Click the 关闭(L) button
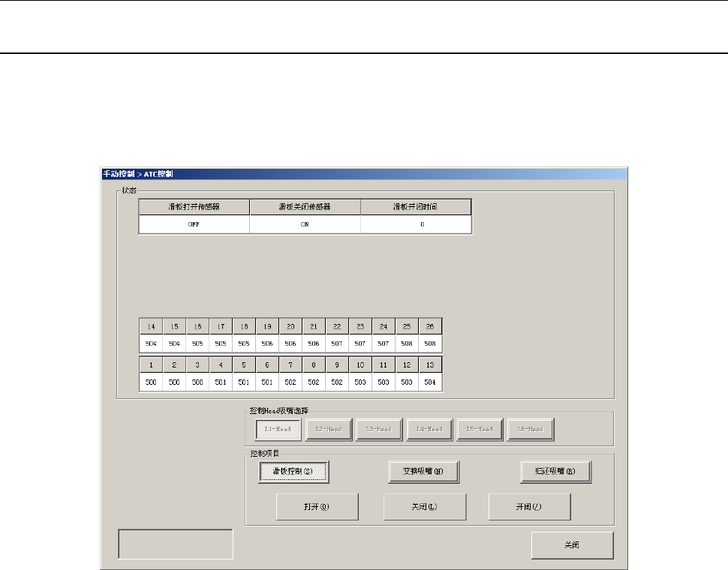 pos(424,506)
